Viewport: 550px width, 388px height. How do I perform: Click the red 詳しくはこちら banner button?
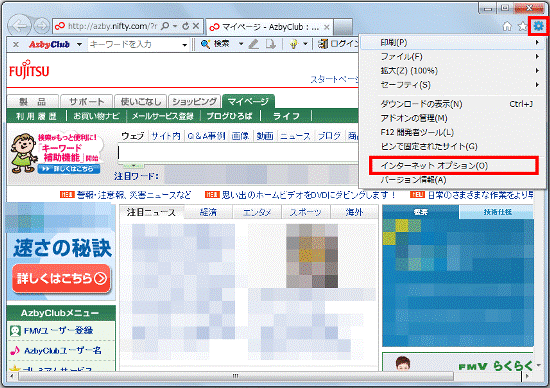61,278
